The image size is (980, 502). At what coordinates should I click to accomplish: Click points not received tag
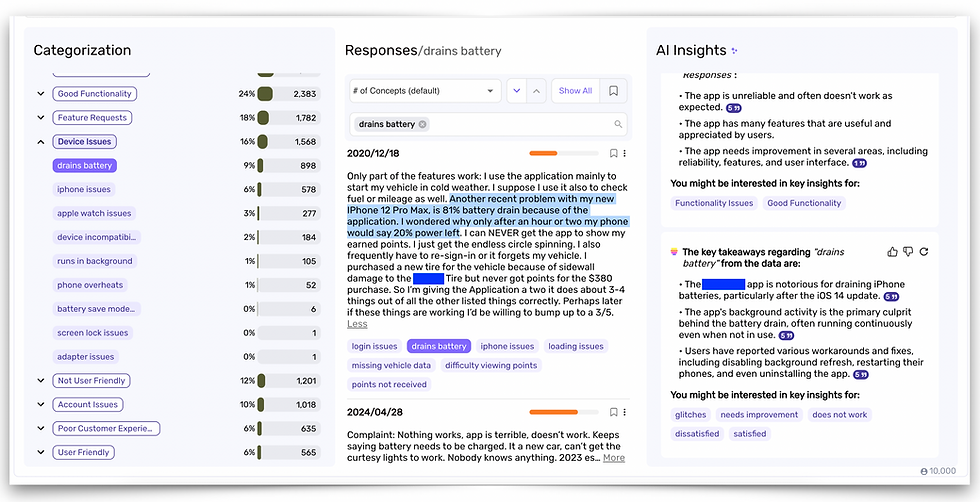click(x=389, y=384)
